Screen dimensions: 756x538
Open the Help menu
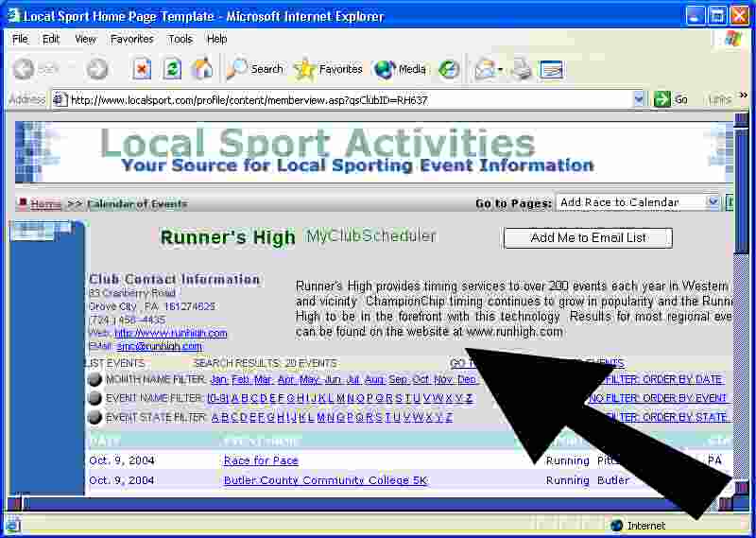tap(217, 39)
